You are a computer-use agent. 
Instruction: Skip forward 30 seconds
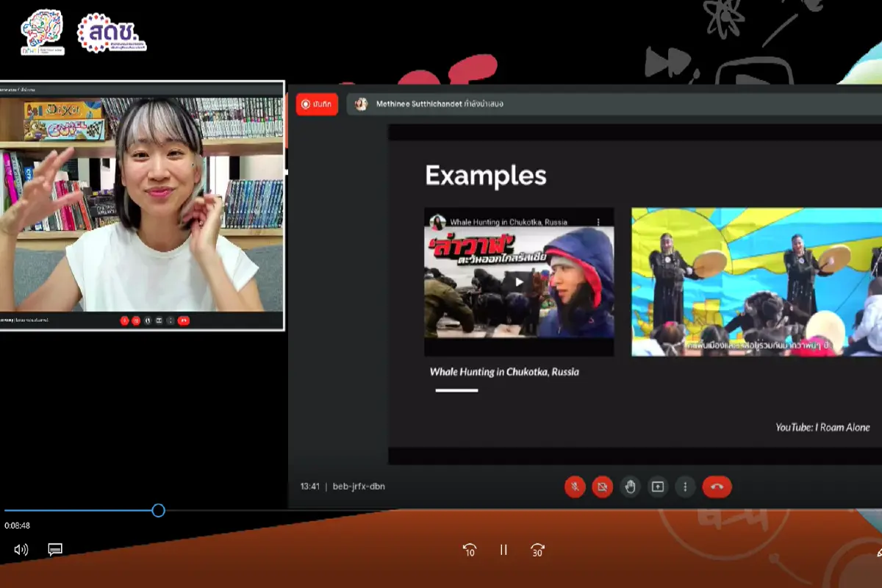click(537, 550)
